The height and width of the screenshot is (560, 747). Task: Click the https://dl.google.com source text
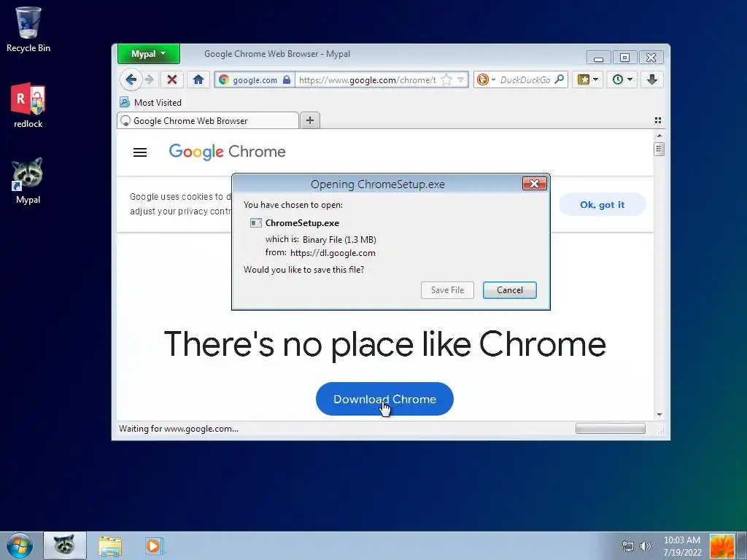(x=333, y=253)
